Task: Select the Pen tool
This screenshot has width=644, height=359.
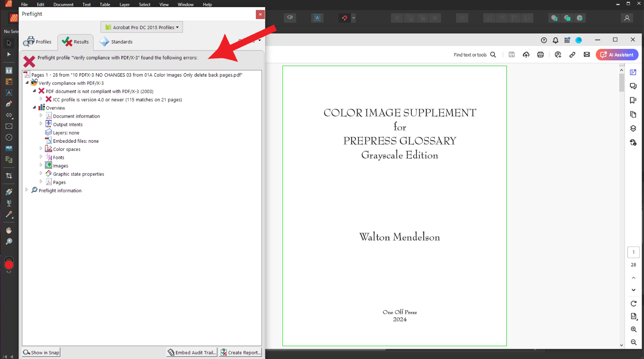Action: pyautogui.click(x=9, y=104)
